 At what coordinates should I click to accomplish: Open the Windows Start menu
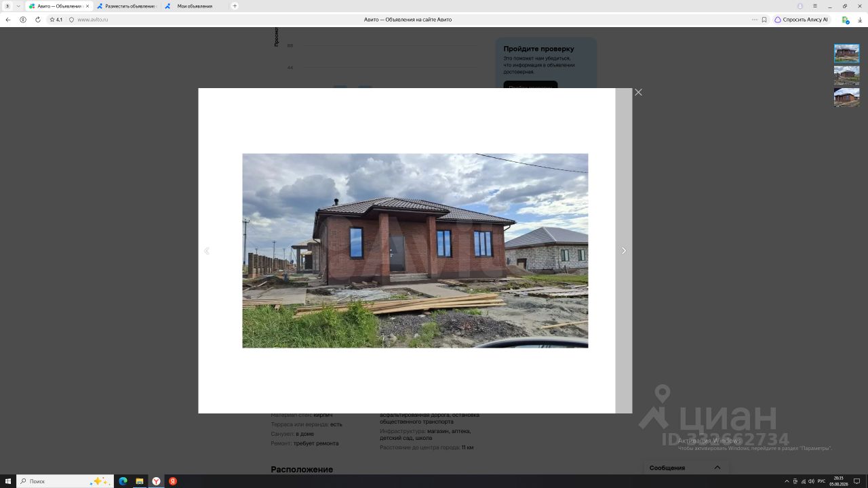8,481
